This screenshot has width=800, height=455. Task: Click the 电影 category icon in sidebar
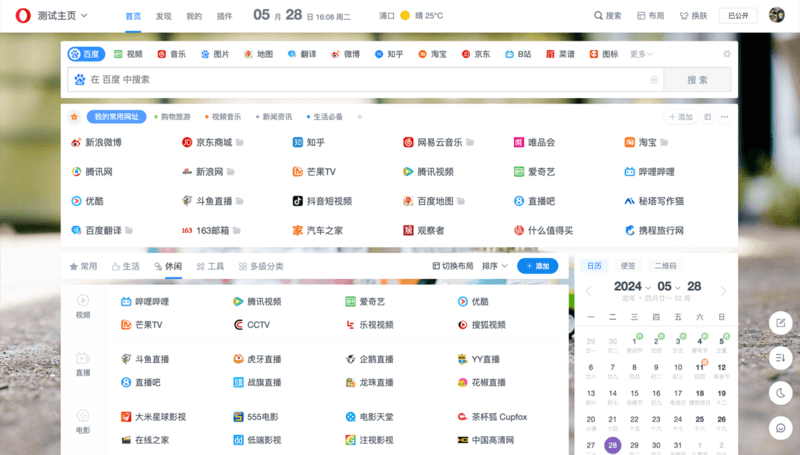83,415
